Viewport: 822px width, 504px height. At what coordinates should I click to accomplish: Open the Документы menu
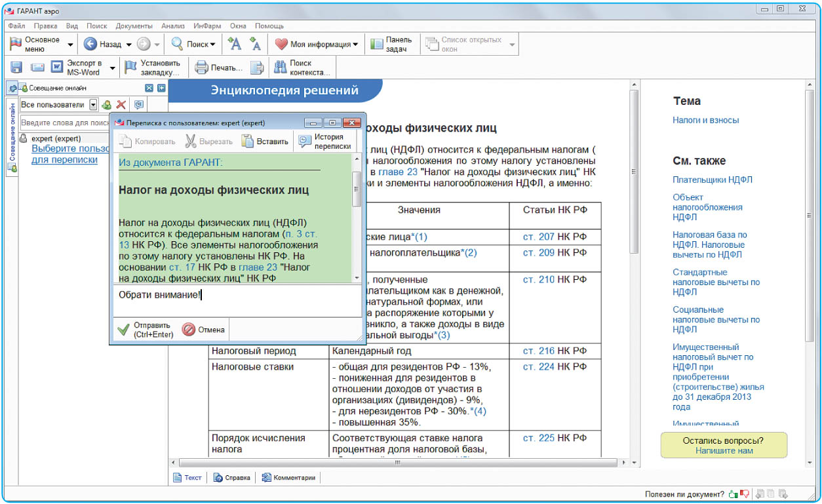point(134,26)
